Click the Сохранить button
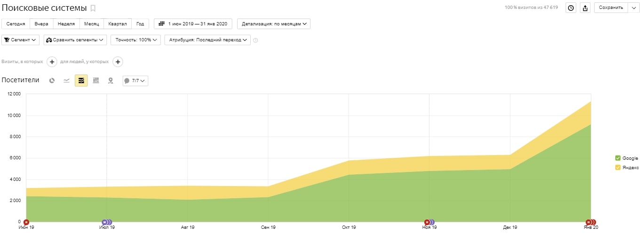 click(611, 8)
